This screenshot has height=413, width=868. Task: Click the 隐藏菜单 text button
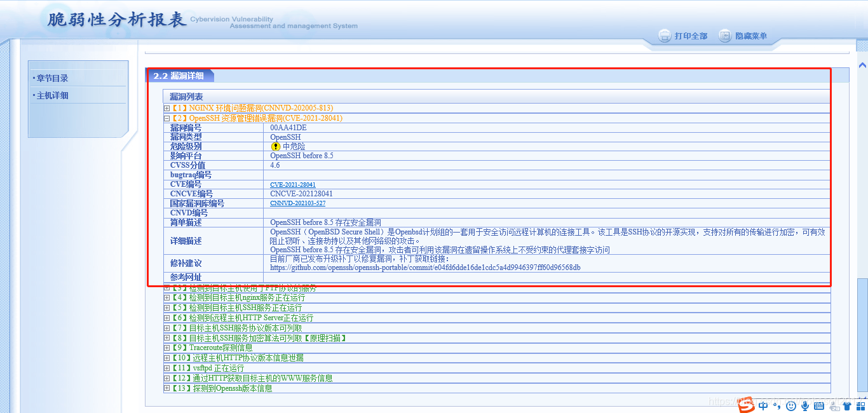[751, 36]
